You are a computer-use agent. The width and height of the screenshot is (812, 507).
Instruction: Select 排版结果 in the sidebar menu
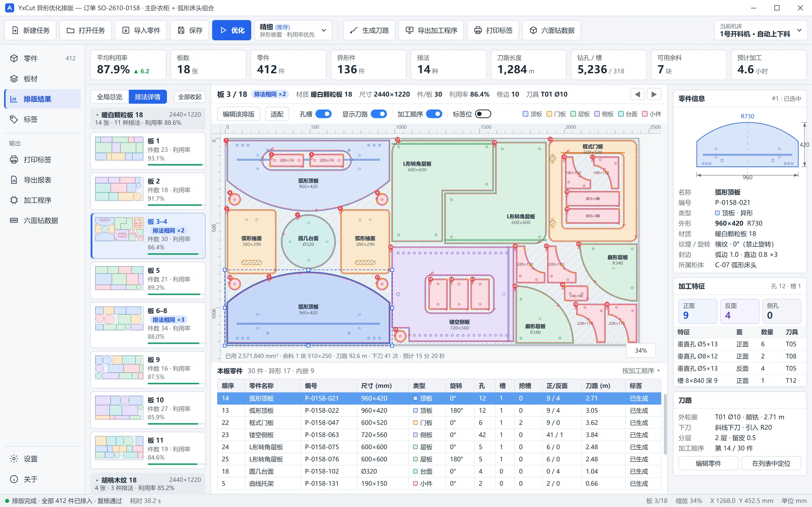click(x=43, y=99)
